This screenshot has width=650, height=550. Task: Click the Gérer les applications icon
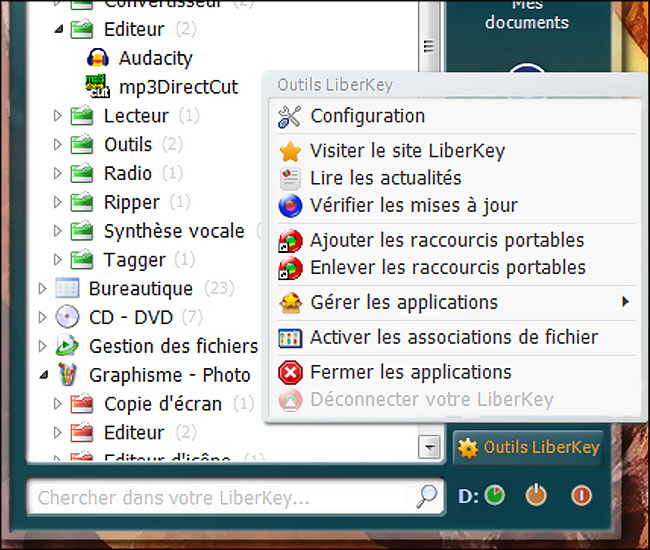(x=290, y=303)
